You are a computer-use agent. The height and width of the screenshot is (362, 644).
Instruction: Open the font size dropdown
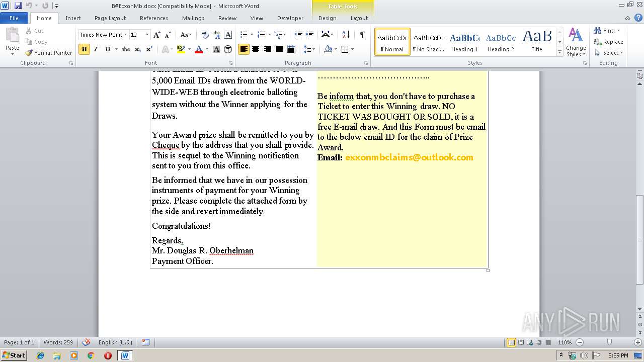147,35
